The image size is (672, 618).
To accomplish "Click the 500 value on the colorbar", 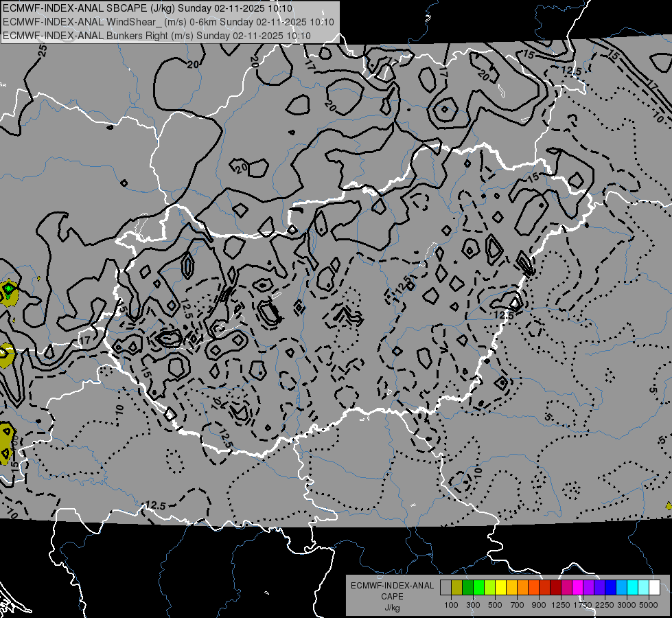I will (495, 605).
